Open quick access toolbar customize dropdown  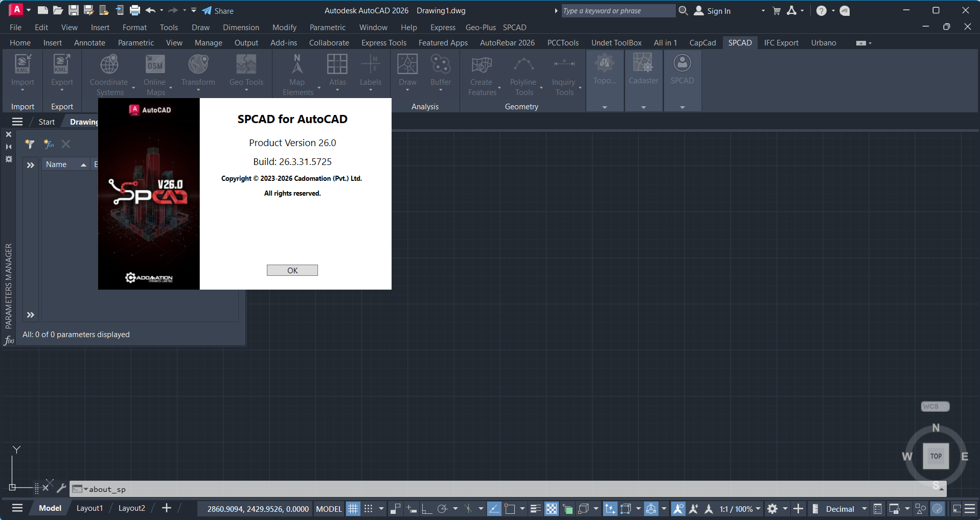(194, 10)
